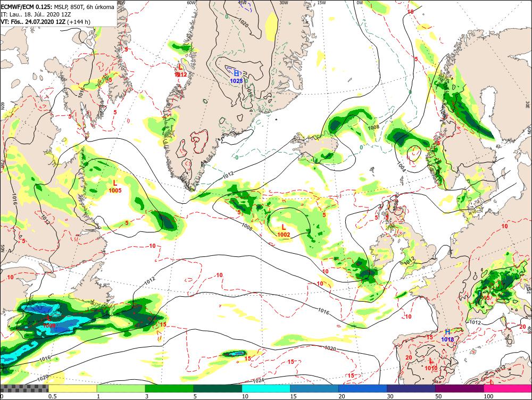Click the dark navy 30–50 legend swatch
The height and width of the screenshot is (400, 532).
[x=411, y=388]
